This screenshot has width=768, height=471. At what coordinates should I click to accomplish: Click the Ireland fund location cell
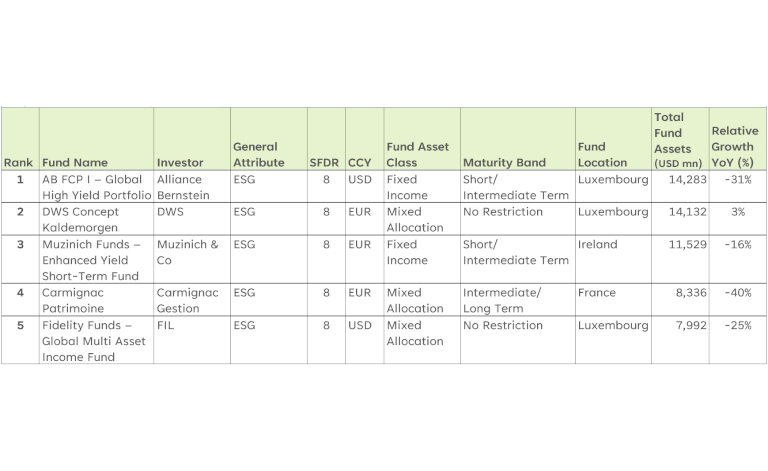(598, 244)
